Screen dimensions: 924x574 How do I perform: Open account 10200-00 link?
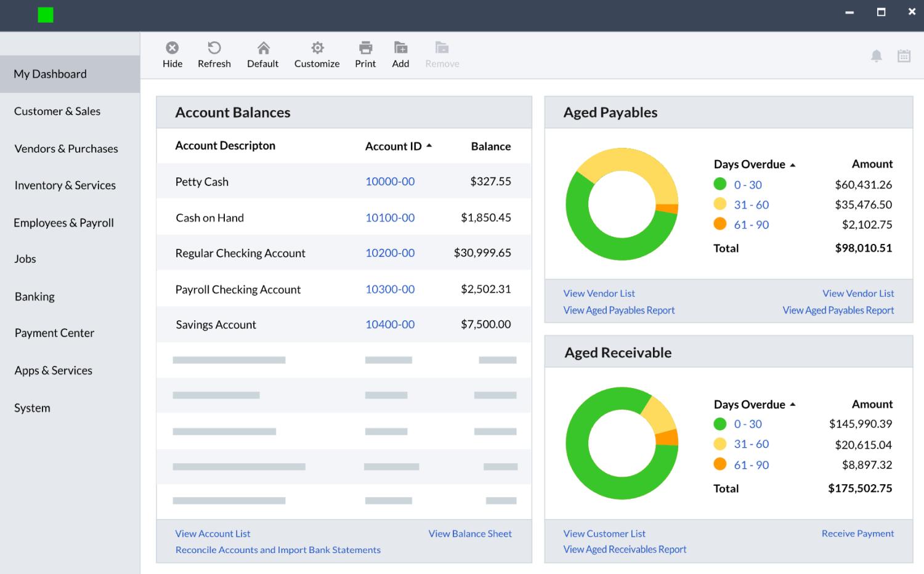point(390,253)
